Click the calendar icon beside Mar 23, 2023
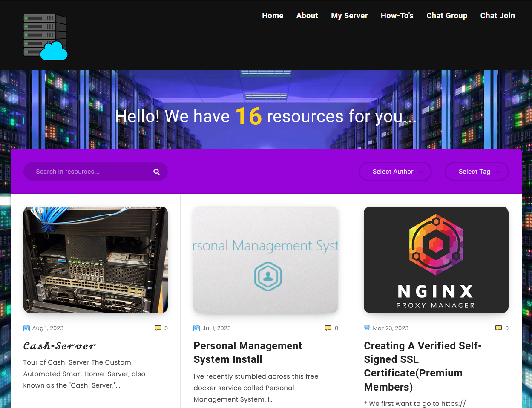532x408 pixels. click(x=367, y=328)
